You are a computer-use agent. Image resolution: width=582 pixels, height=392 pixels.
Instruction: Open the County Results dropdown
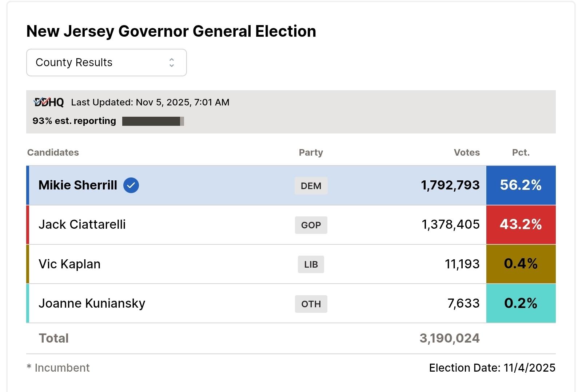tap(106, 63)
